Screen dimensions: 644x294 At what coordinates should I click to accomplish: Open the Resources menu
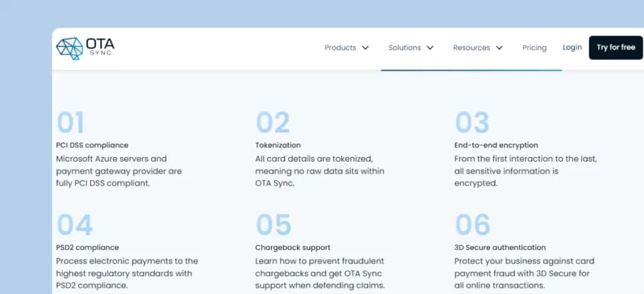click(x=471, y=48)
